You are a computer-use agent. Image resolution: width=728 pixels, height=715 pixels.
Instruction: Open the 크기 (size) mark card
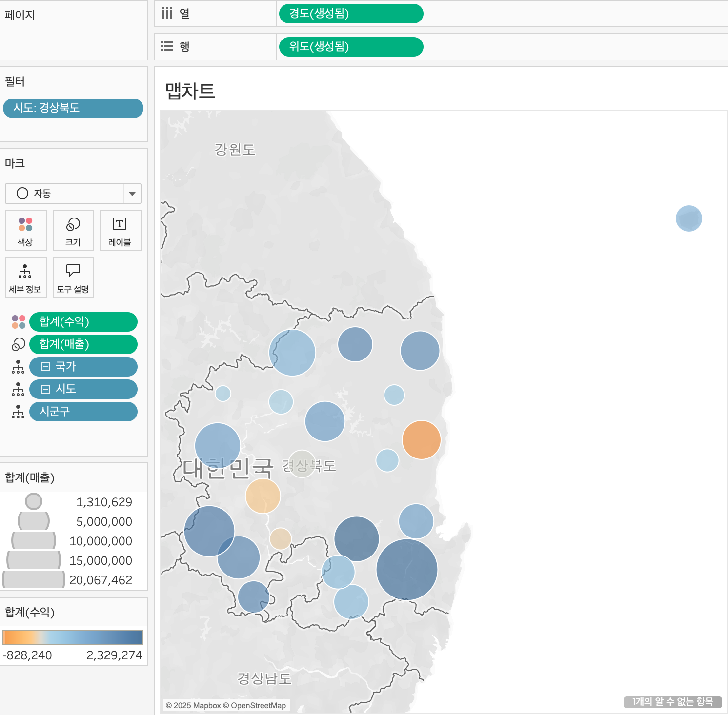tap(73, 230)
